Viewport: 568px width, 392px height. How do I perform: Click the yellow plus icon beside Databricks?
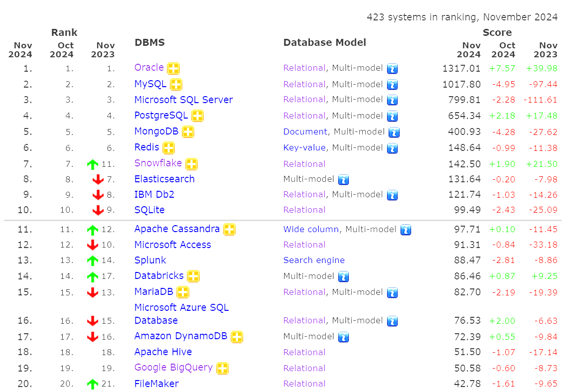pos(193,276)
